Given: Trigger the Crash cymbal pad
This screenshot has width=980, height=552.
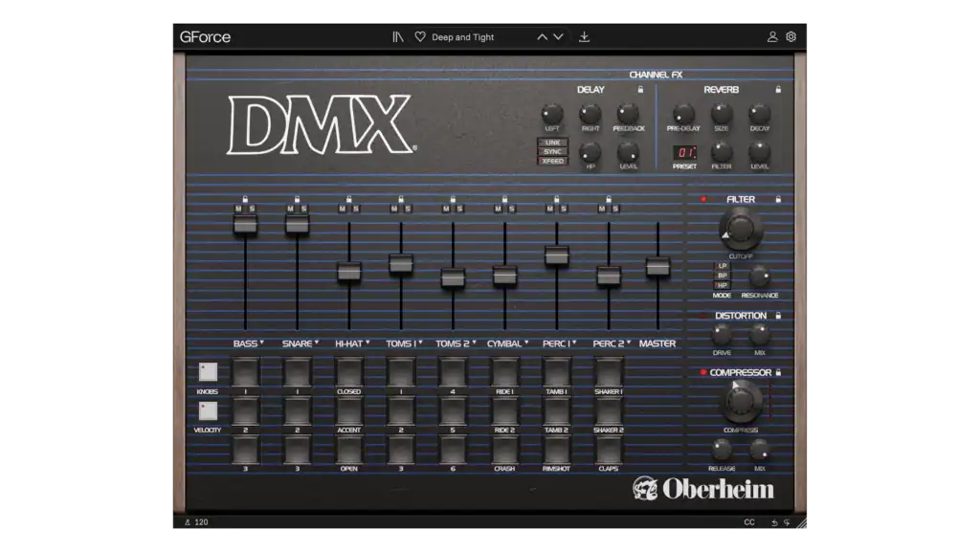Looking at the screenshot, I should [x=504, y=450].
